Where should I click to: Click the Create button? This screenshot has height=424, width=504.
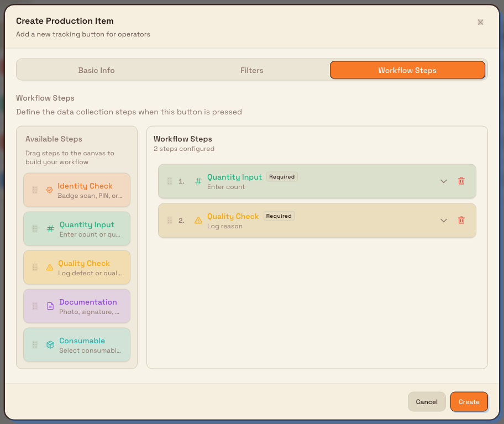469,401
